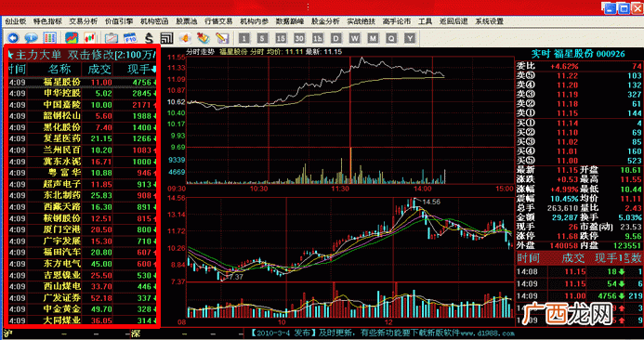This screenshot has width=644, height=340.
Task: Open the 股票池 menu
Action: click(x=187, y=21)
